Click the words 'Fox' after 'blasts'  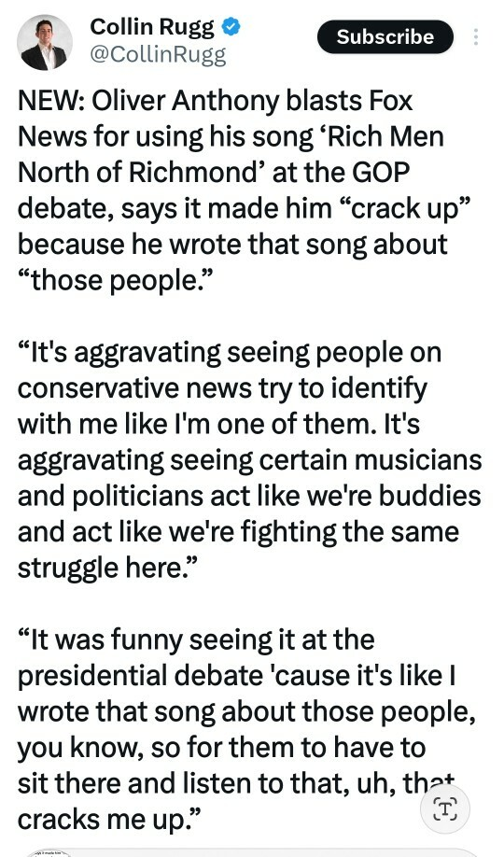[391, 101]
